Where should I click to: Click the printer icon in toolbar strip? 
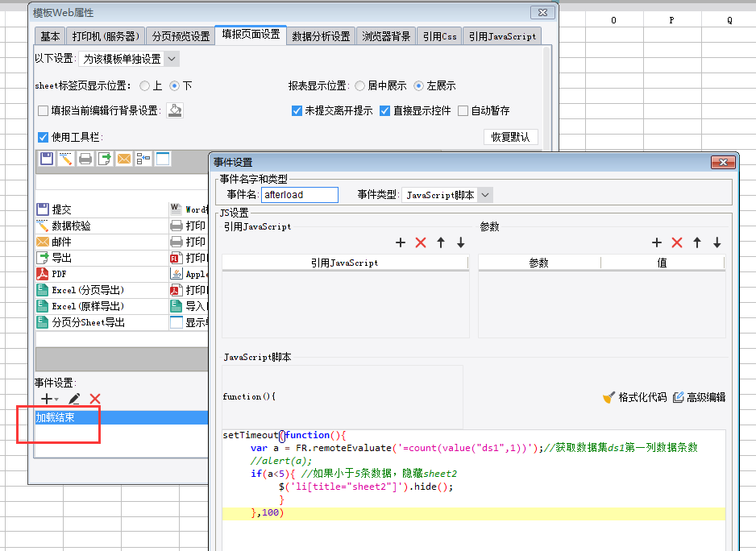[x=85, y=159]
